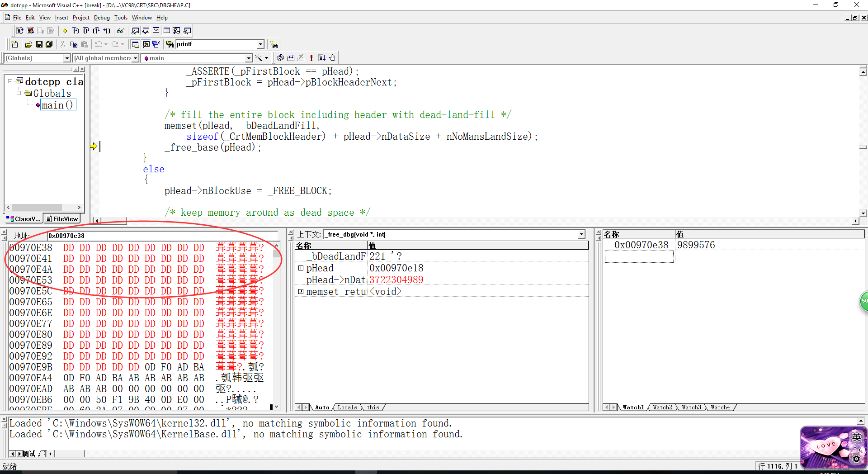Click the Restart debugger icon
Image resolution: width=868 pixels, height=474 pixels.
[x=19, y=31]
